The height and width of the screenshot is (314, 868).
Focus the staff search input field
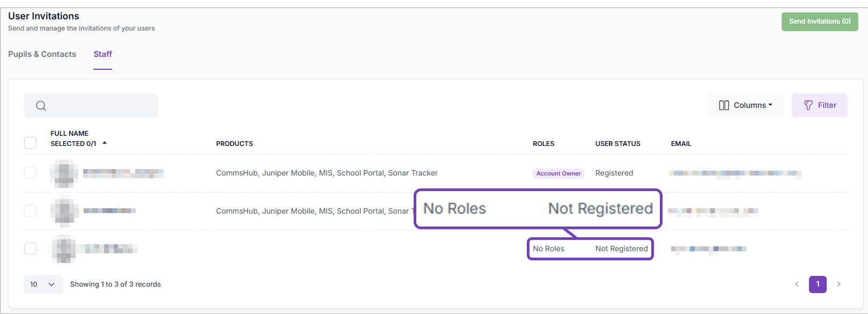(99, 106)
